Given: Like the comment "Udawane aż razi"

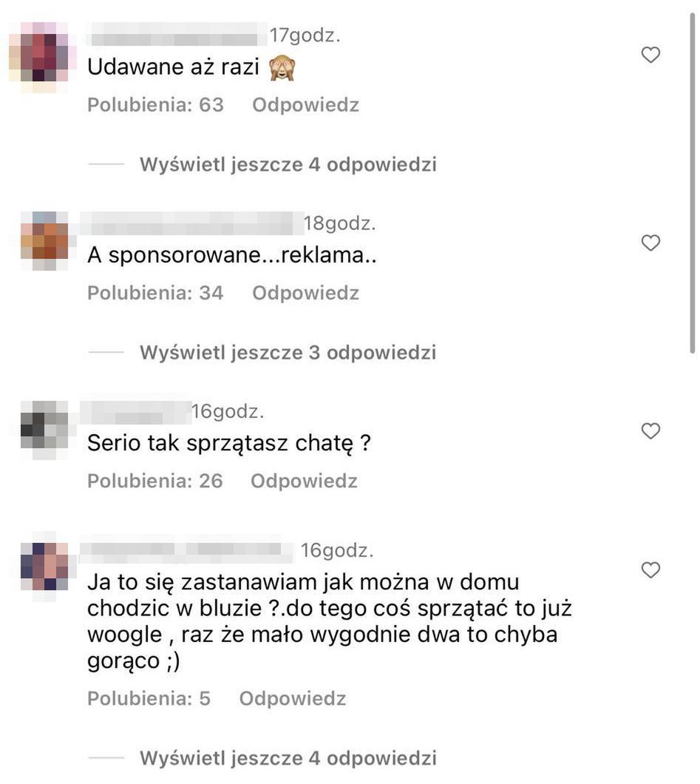Looking at the screenshot, I should 650,55.
